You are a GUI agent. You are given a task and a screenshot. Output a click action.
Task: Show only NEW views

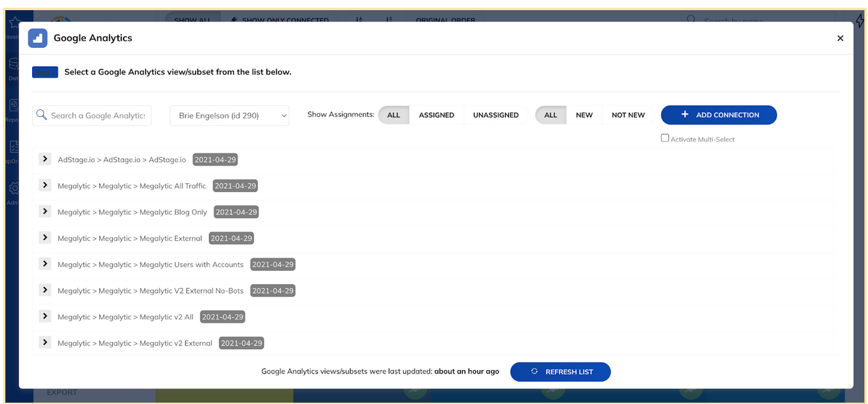coord(584,115)
